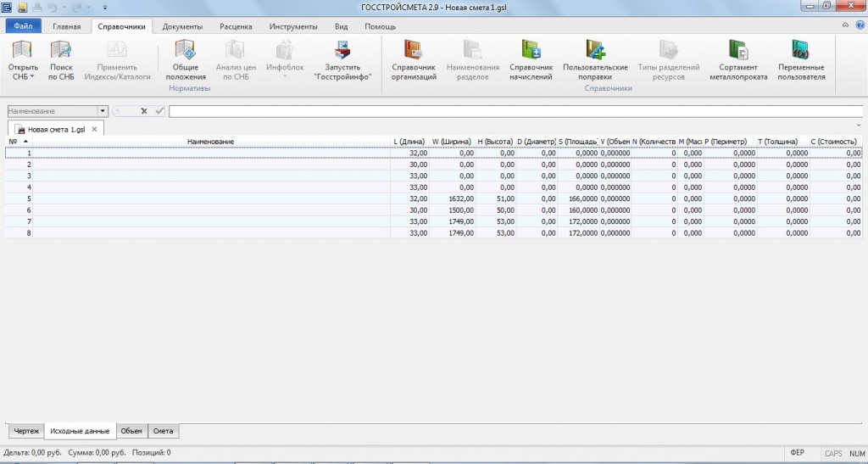
Task: Click the Print icon in quick access toolbar
Action: (x=37, y=8)
